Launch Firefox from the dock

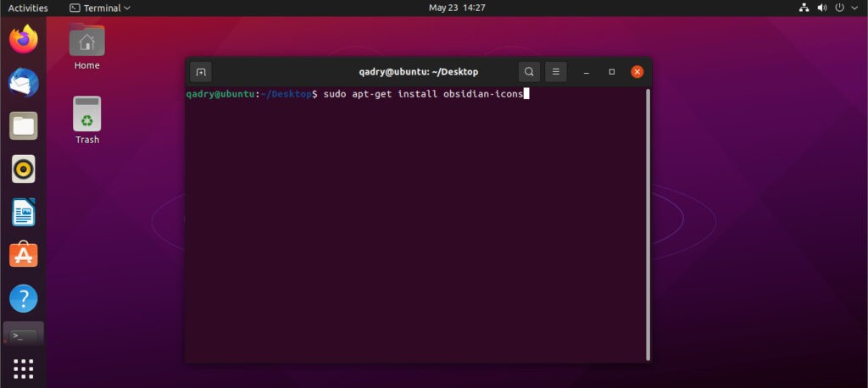pyautogui.click(x=24, y=40)
